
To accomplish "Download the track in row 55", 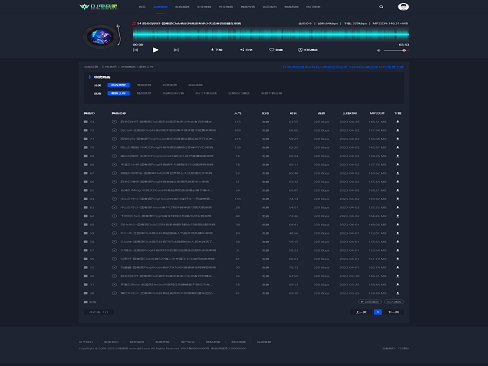I will pyautogui.click(x=397, y=267).
